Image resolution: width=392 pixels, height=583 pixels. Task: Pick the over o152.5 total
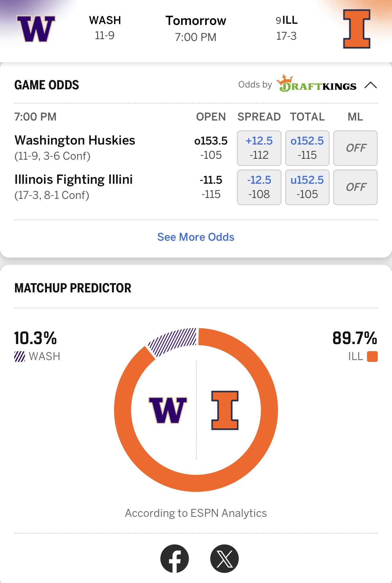[x=307, y=148]
